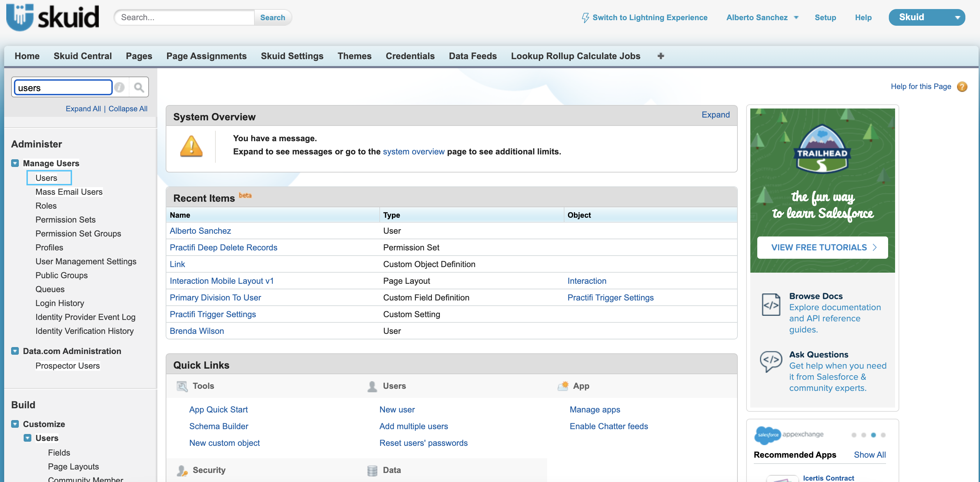Screen dimensions: 980x482
Task: Click the App quick links icon
Action: 563,386
